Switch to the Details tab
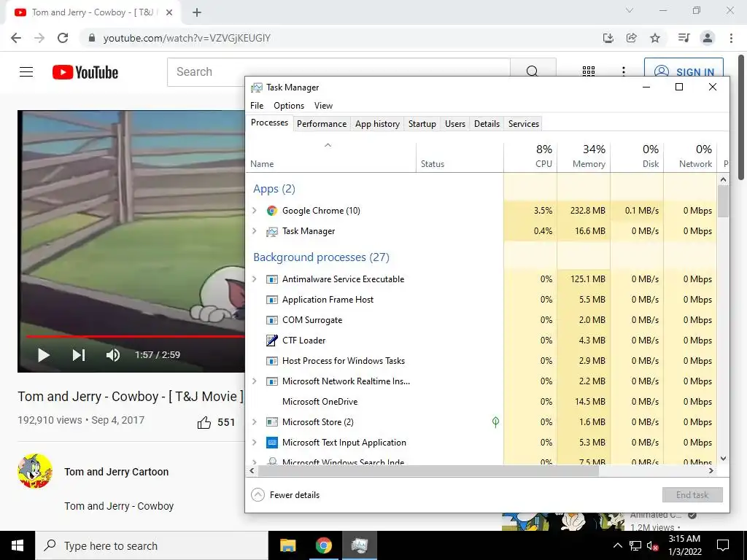 point(487,124)
